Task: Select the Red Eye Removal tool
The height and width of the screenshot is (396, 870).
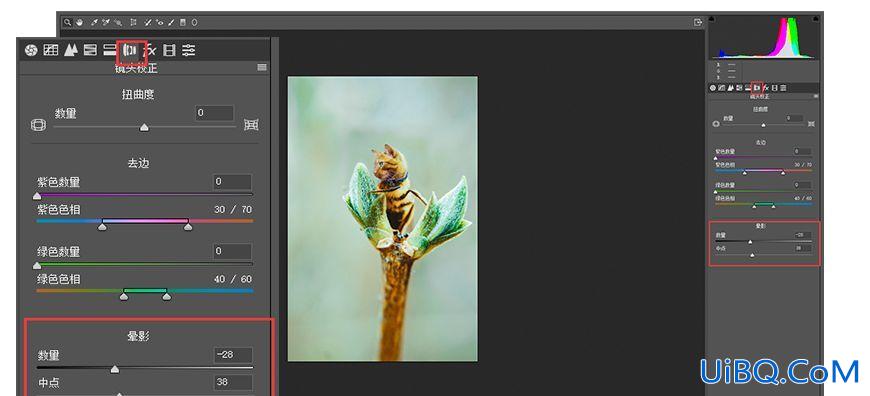Action: (x=160, y=23)
